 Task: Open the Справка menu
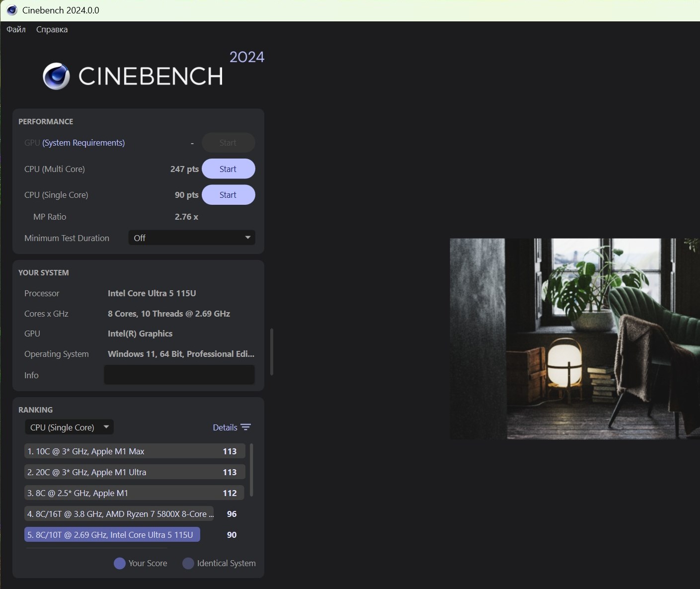click(52, 29)
